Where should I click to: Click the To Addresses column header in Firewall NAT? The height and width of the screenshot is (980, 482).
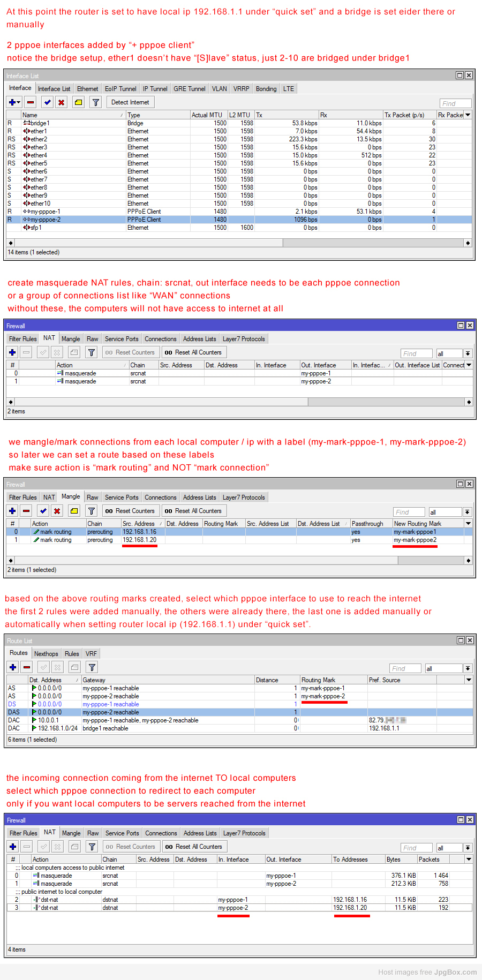click(x=358, y=859)
